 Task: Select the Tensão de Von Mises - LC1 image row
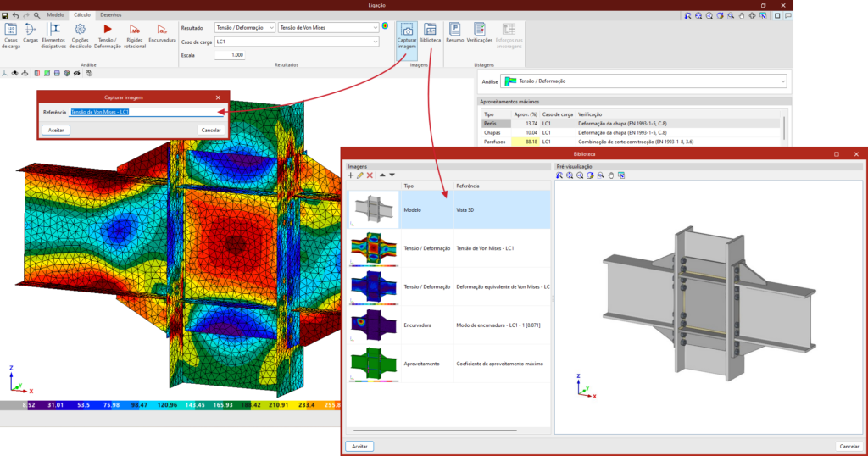pyautogui.click(x=448, y=248)
